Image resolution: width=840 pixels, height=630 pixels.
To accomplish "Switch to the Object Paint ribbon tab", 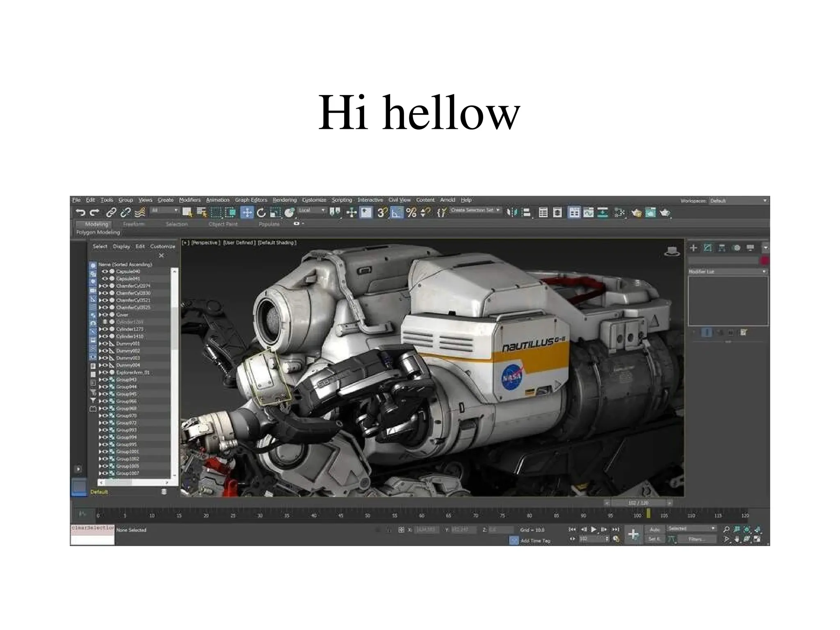I will (x=223, y=224).
